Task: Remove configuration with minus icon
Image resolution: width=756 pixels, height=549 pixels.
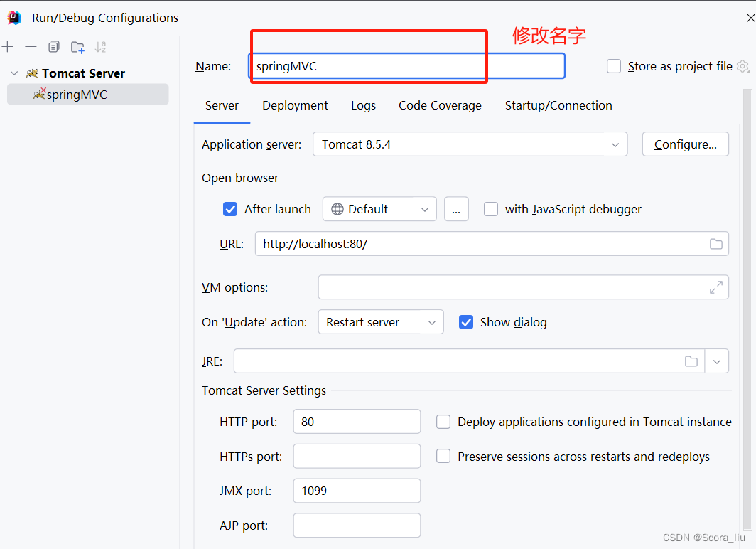Action: pyautogui.click(x=31, y=47)
